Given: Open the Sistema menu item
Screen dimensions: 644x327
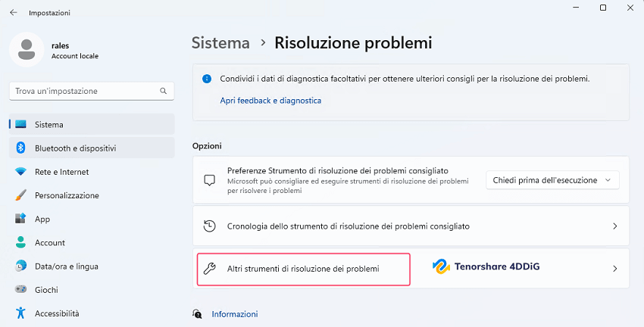Looking at the screenshot, I should (50, 124).
